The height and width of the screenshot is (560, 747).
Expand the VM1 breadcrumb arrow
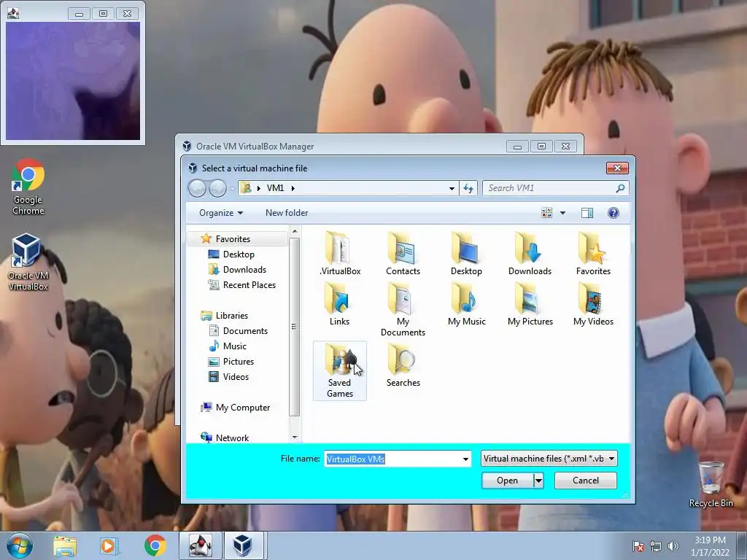pos(293,188)
